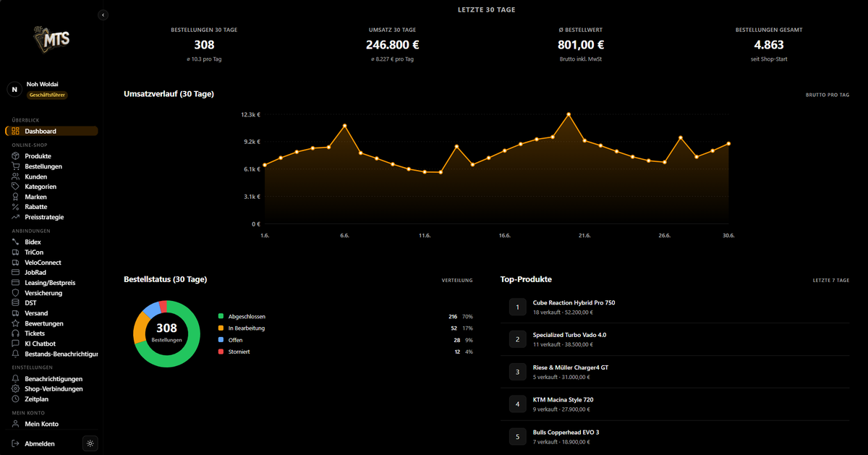
Task: Select the Versicherung shield icon
Action: click(x=16, y=293)
